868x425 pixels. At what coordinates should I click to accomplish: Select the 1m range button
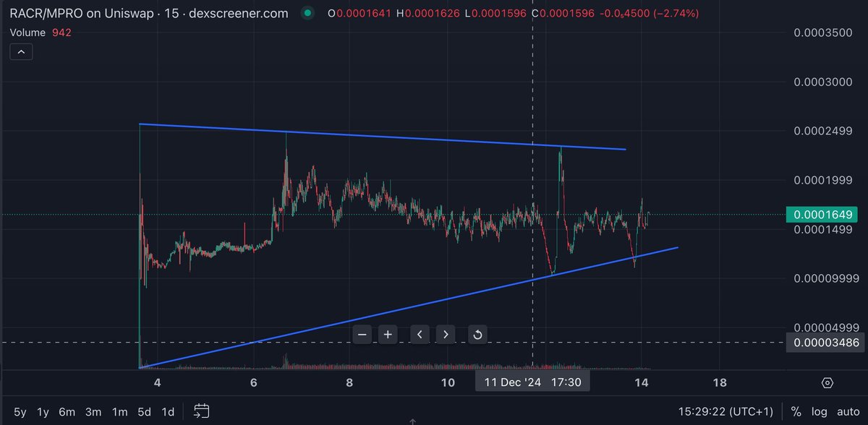[x=120, y=411]
